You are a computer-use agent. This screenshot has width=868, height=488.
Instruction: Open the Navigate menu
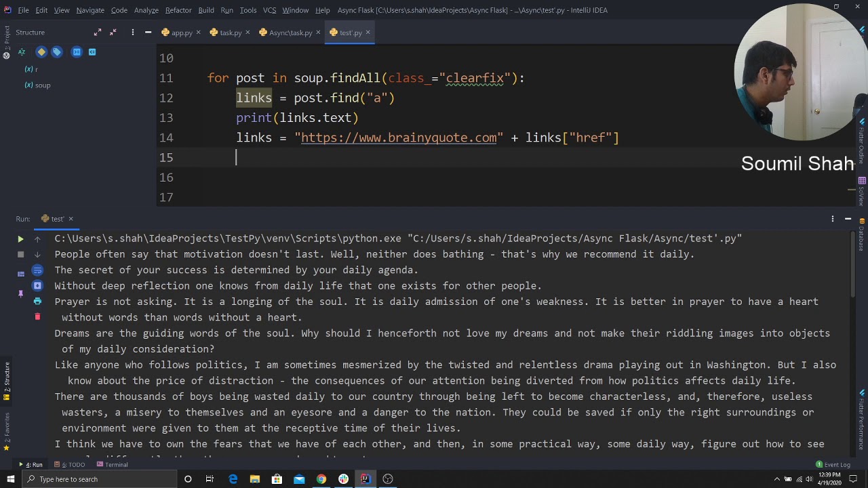90,10
